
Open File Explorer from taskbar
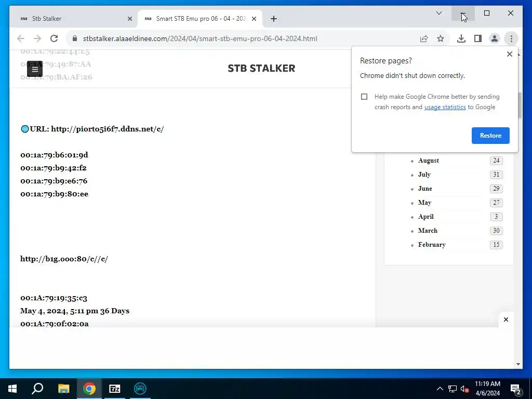point(63,389)
